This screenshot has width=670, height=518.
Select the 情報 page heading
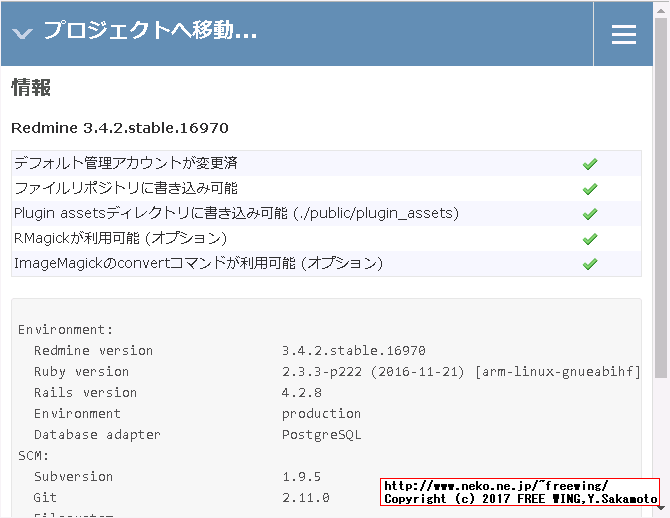31,88
